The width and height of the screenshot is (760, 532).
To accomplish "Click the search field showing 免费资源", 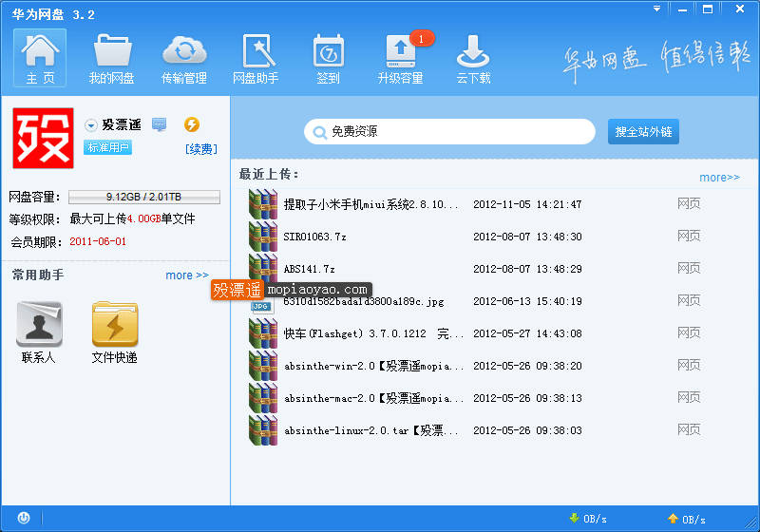I will (x=449, y=132).
